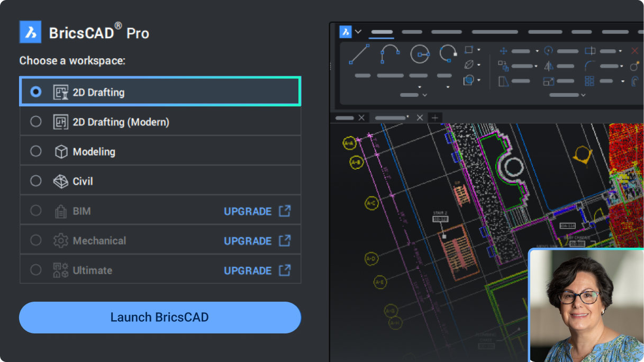Viewport: 644px width, 362px height.
Task: Switch to the second drawing tab
Action: tap(391, 117)
